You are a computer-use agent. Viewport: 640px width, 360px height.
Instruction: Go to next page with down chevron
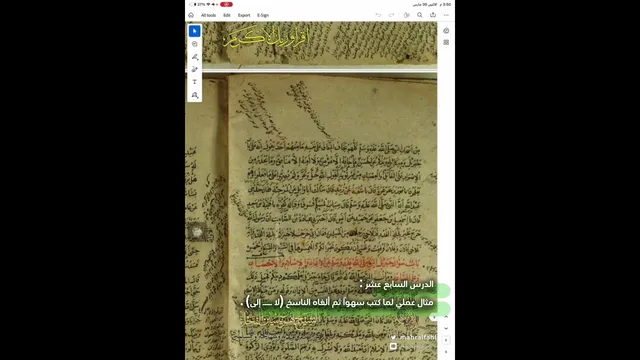[446, 328]
